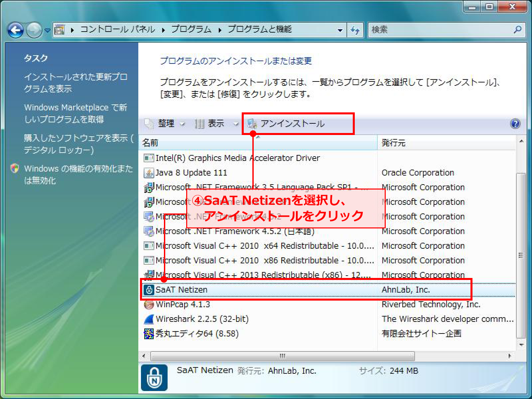532x399 pixels.
Task: Select the SaAT Netizen program entry
Action: (x=327, y=290)
